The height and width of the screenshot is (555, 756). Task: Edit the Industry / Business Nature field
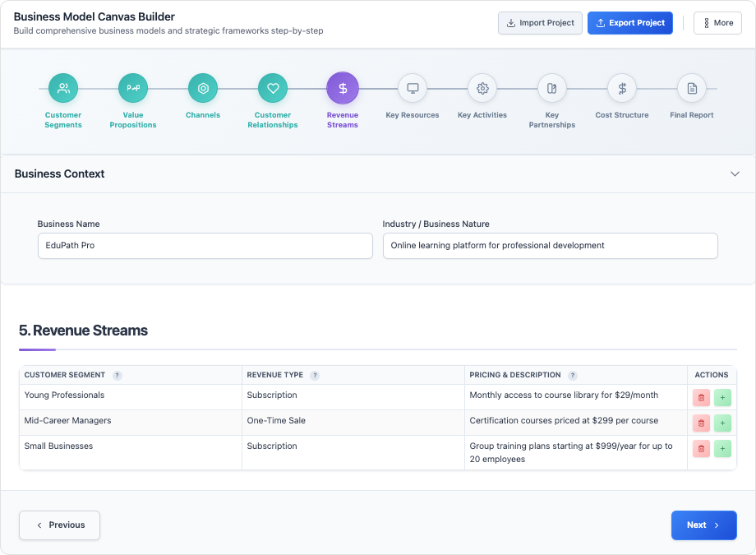tap(551, 246)
